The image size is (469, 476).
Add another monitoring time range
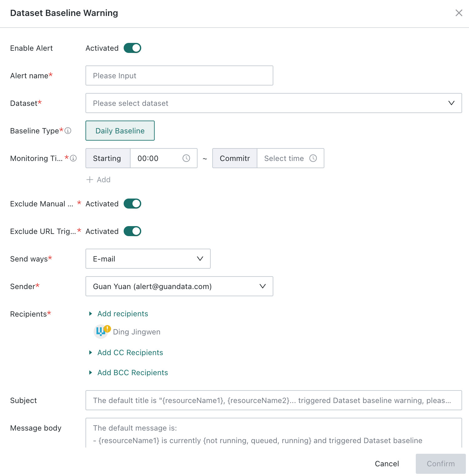98,179
